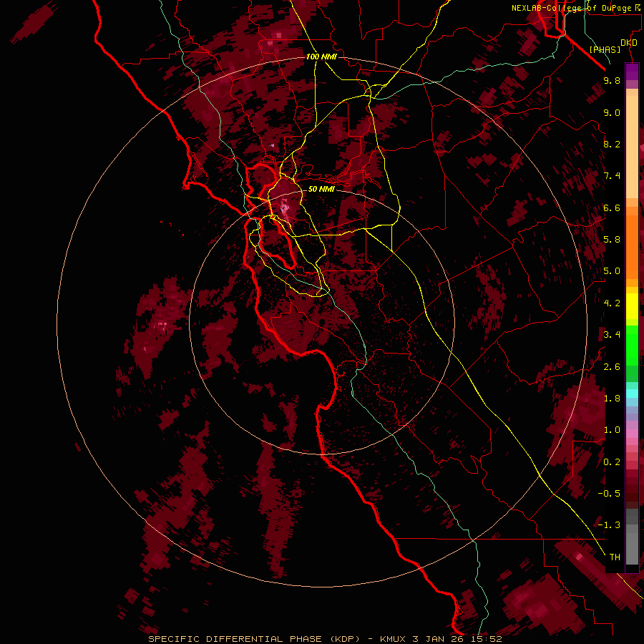Pick the cyan band of color bar
Screen dimensions: 644x644
point(632,393)
